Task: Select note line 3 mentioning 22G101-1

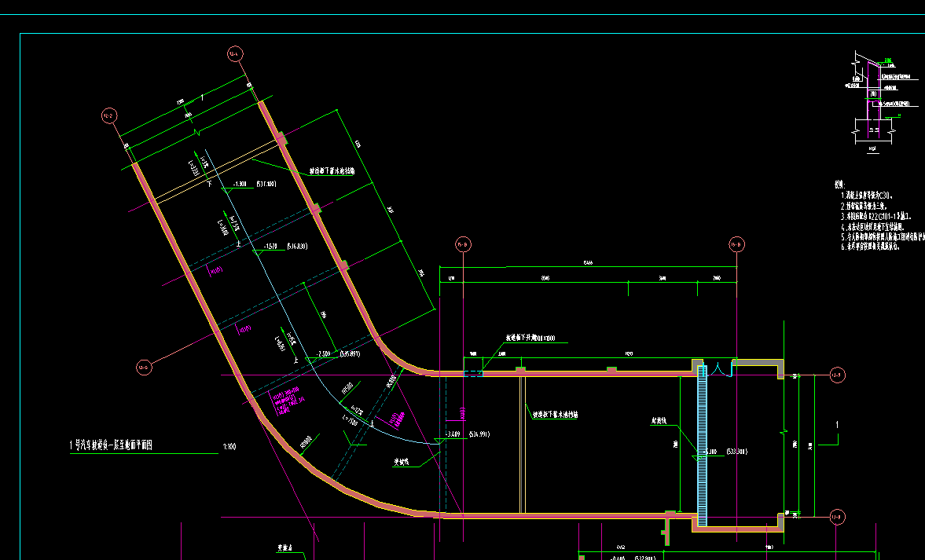Action: [876, 216]
